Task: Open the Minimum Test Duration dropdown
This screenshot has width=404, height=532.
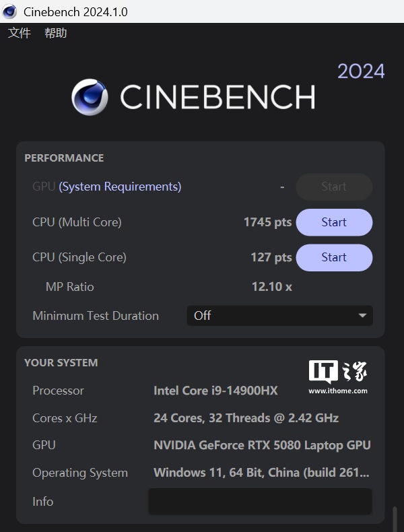Action: 279,315
